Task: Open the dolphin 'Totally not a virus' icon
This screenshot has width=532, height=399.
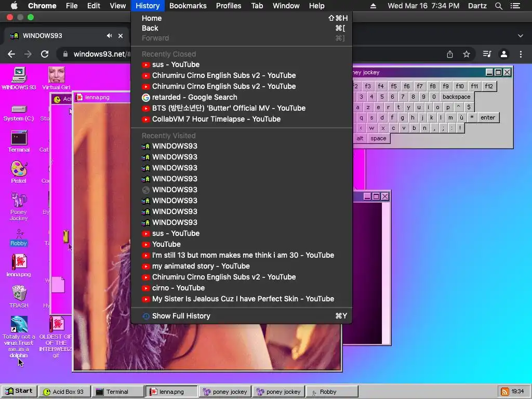Action: point(19,337)
